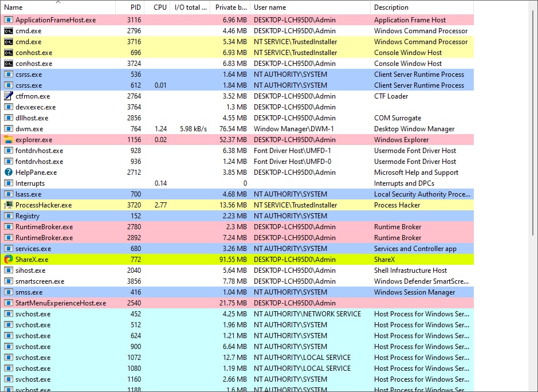Screen dimensions: 538x392
Task: Click the vertical scrollbar thumb
Action: coord(533,123)
